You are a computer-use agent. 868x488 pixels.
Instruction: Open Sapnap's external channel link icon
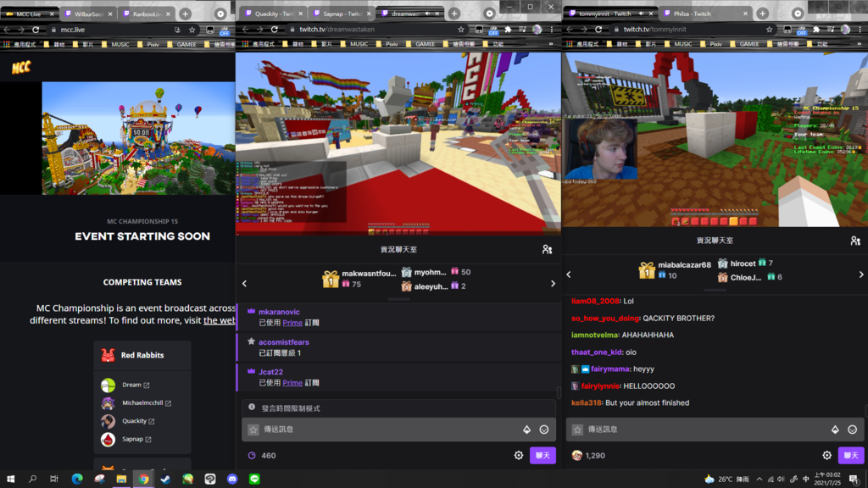tap(148, 440)
